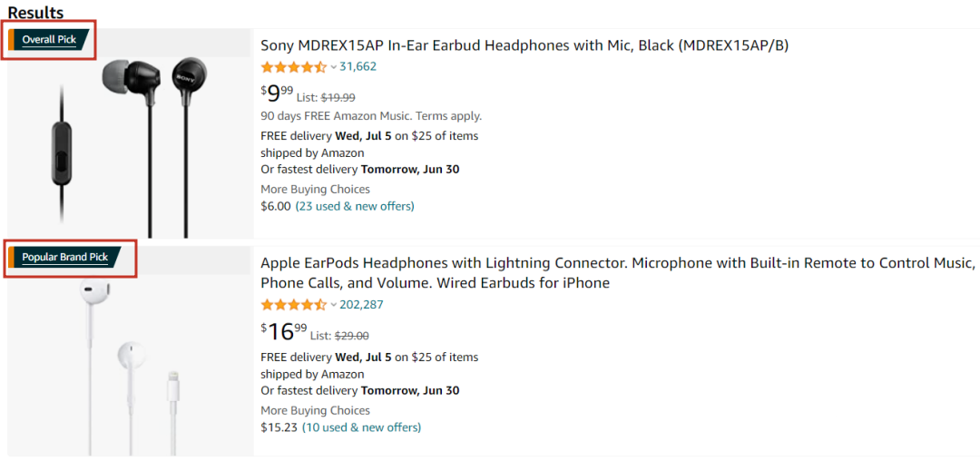Expand the Sony rating breakdown chevron
The width and height of the screenshot is (980, 461).
pyautogui.click(x=333, y=67)
